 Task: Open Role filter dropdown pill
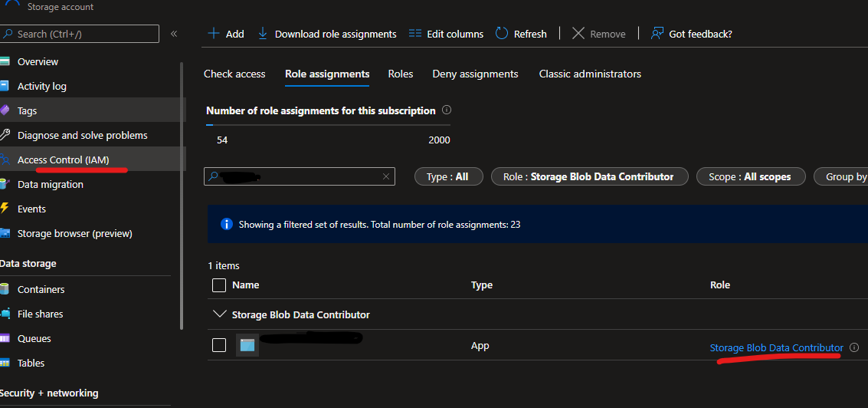coord(588,176)
